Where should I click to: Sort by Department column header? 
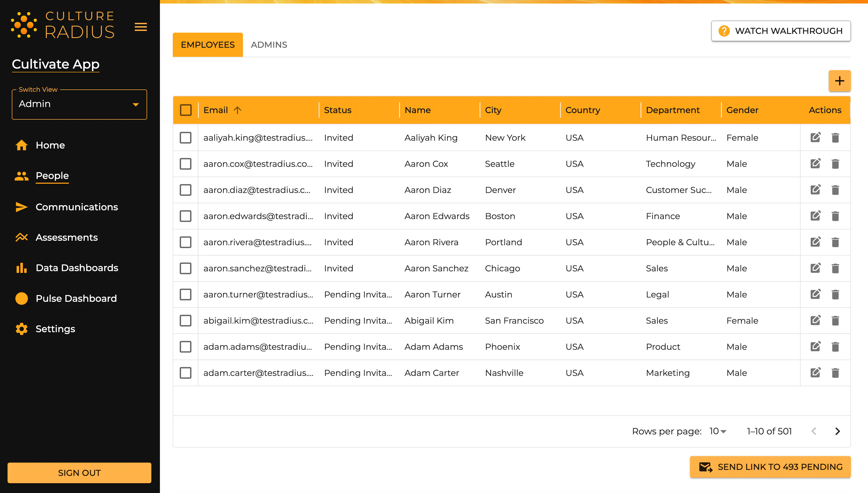pos(673,110)
